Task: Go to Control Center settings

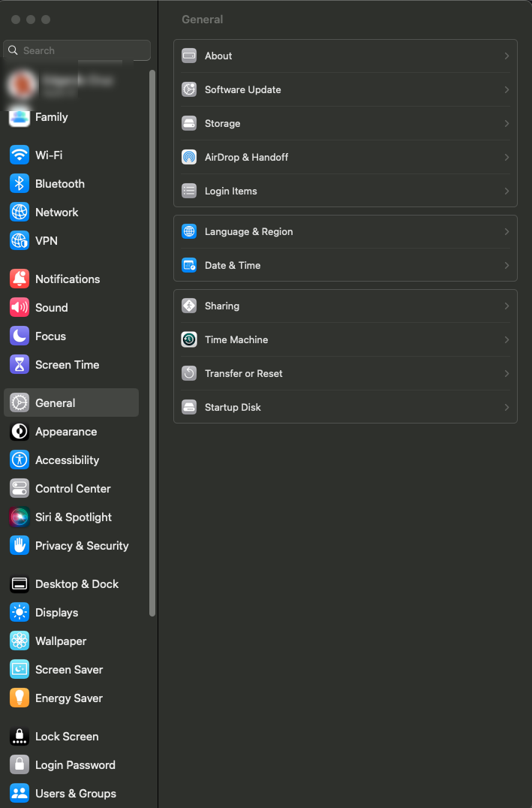Action: [x=73, y=489]
